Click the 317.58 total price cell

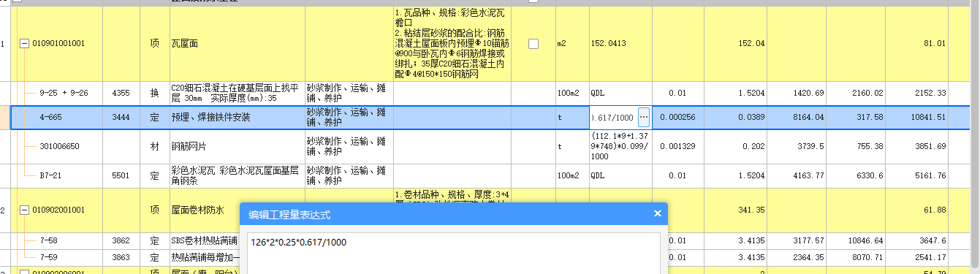[870, 117]
